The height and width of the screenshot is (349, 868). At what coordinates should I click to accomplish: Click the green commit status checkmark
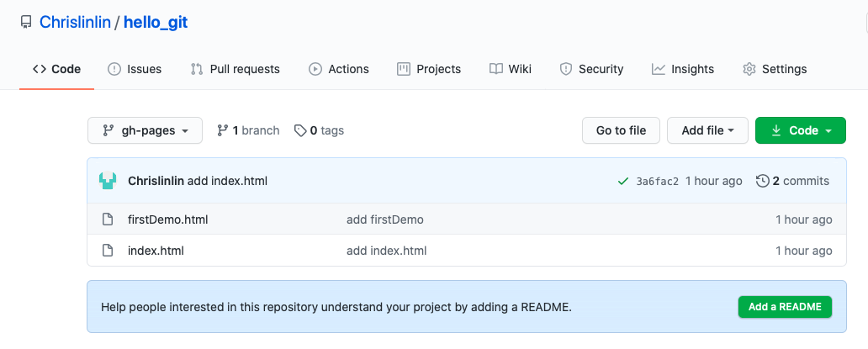click(623, 181)
